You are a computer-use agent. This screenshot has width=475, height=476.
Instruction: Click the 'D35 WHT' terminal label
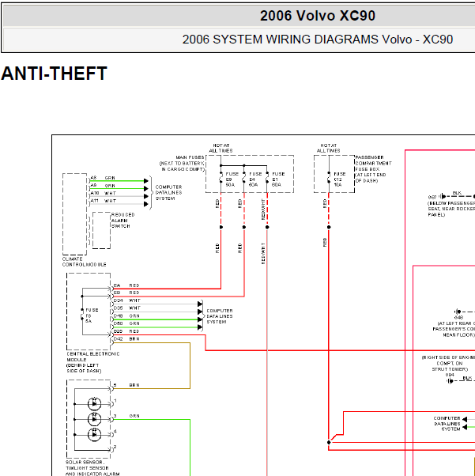tap(127, 308)
